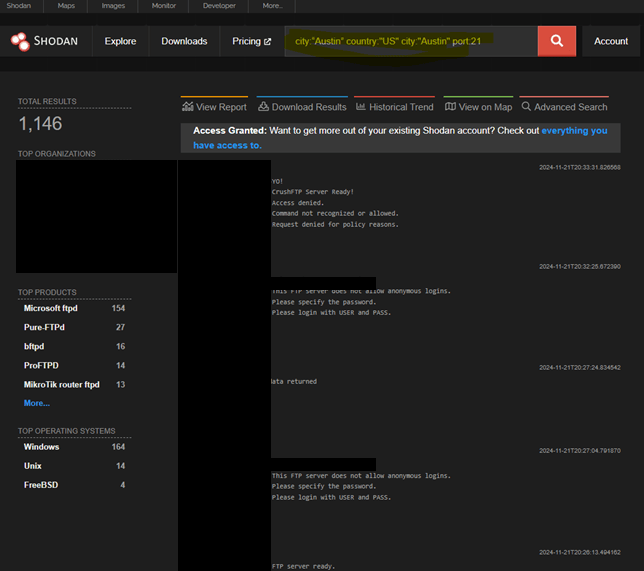The height and width of the screenshot is (571, 644).
Task: Click the 'FTP server ready.' banner line
Action: (303, 566)
